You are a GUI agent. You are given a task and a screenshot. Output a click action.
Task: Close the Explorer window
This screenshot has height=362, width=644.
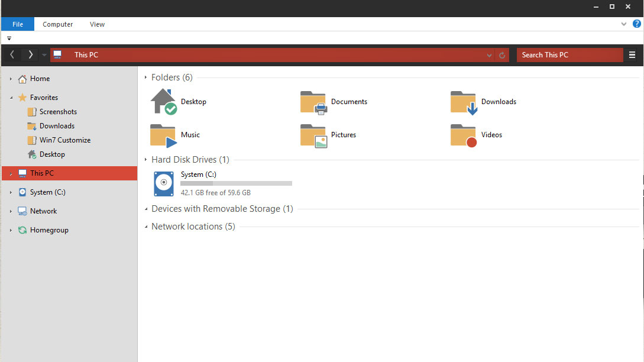[x=628, y=7]
